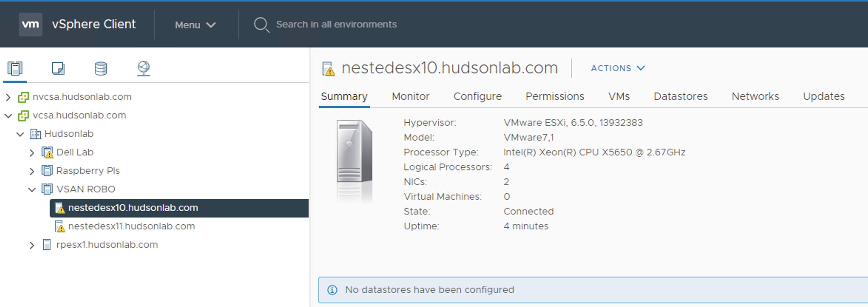The width and height of the screenshot is (868, 307).
Task: Open the Updates tab
Action: pos(824,97)
